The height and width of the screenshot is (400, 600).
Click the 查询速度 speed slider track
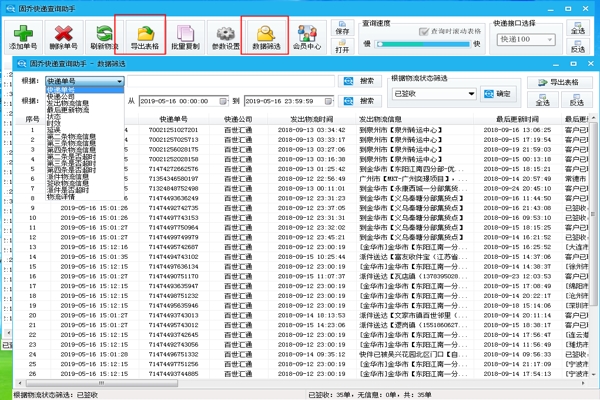423,44
